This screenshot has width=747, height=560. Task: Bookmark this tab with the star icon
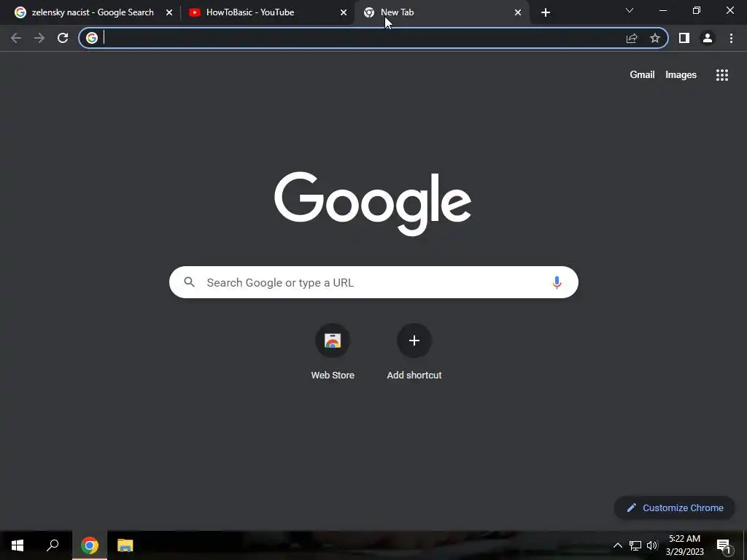tap(655, 38)
